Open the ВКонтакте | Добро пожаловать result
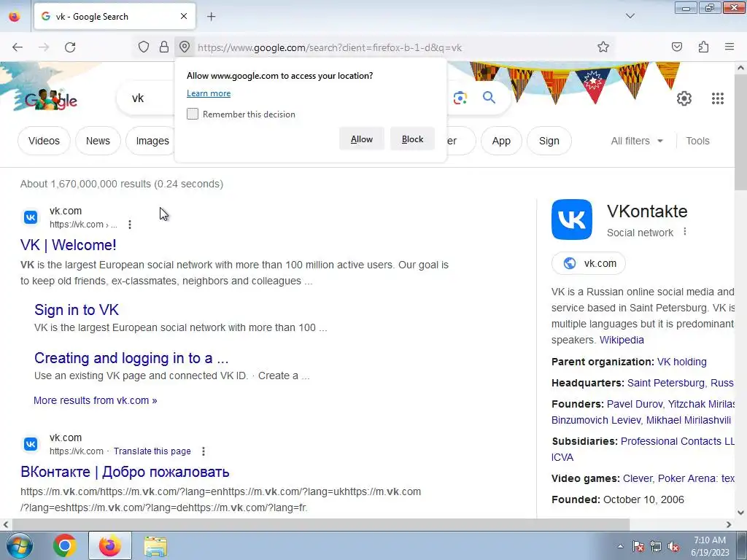 tap(125, 472)
